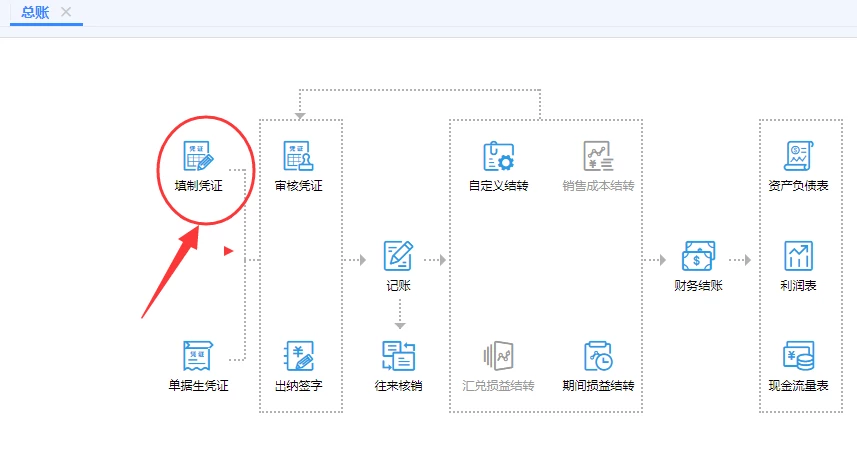The height and width of the screenshot is (467, 857).
Task: Open the 出纳签字 cashier signature icon
Action: (x=298, y=356)
